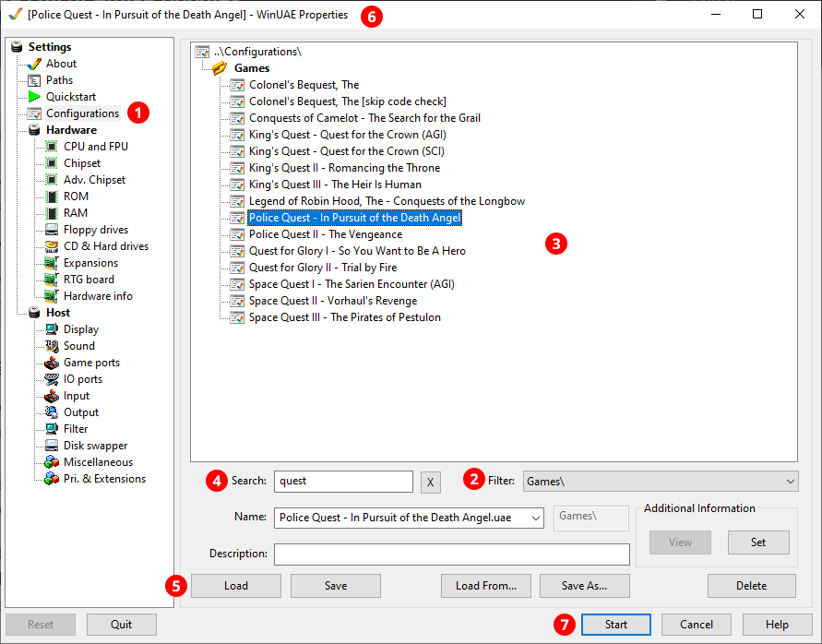Click the Save button
This screenshot has height=644, width=822.
tap(336, 586)
